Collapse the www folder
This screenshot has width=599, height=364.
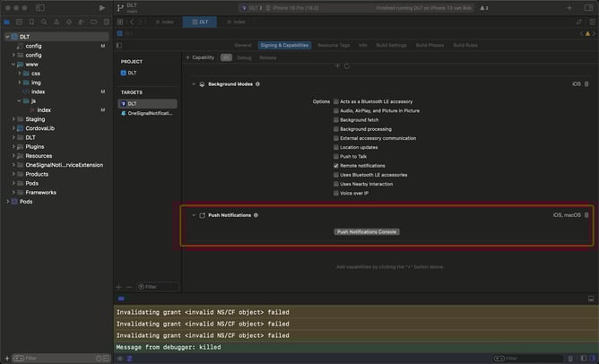click(13, 65)
